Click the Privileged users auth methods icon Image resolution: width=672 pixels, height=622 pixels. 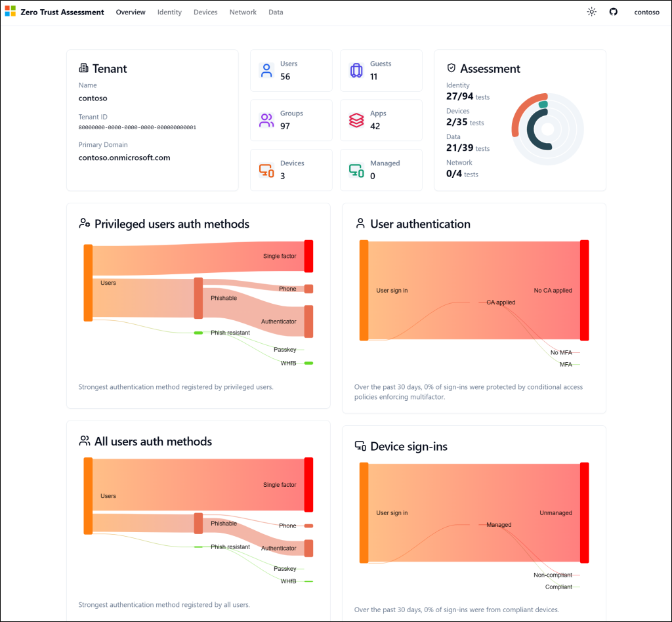coord(85,223)
